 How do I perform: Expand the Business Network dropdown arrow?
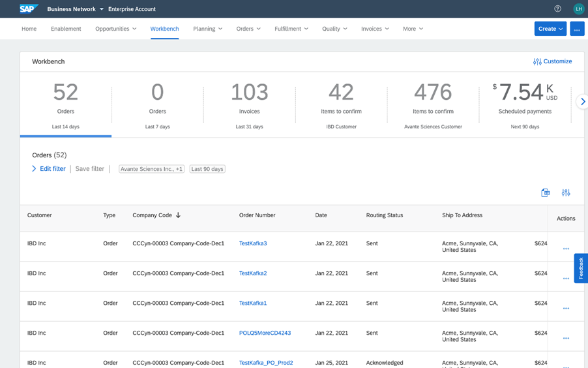[x=102, y=10]
